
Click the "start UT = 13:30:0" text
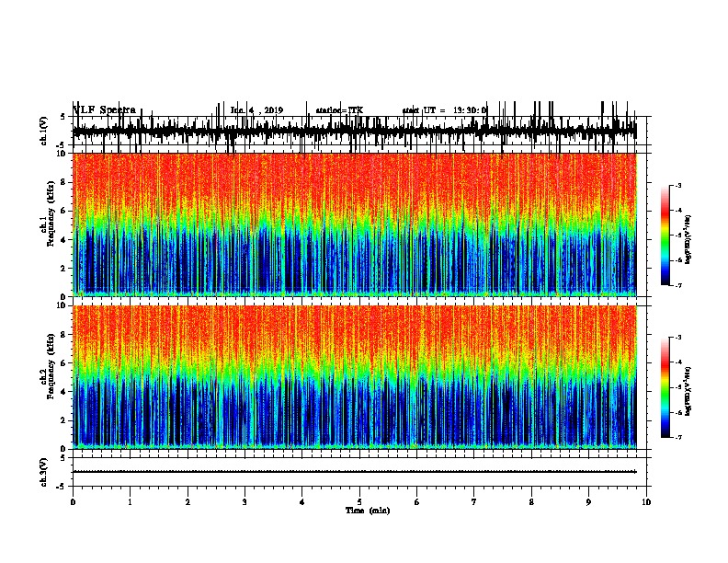click(445, 110)
